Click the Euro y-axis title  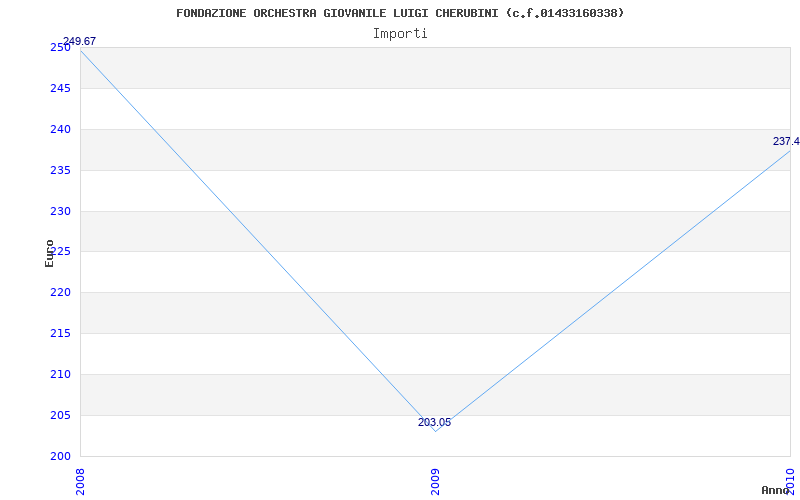pyautogui.click(x=49, y=253)
